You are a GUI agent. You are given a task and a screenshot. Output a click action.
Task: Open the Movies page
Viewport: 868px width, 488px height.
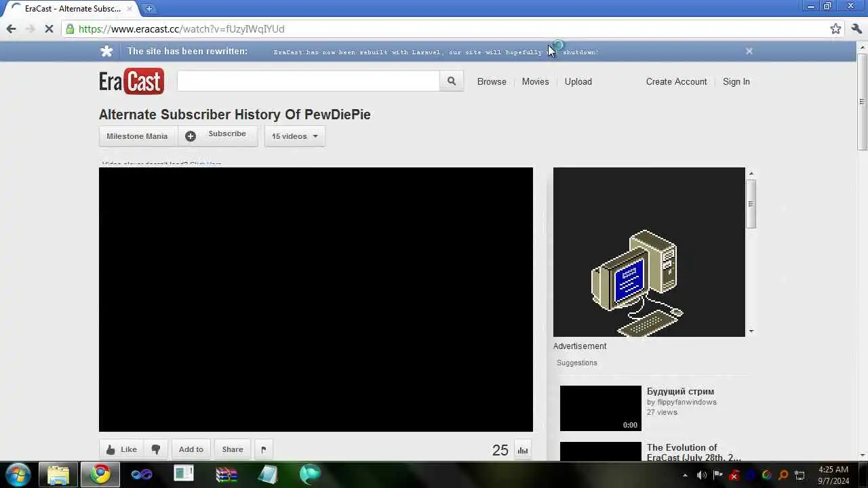tap(535, 81)
